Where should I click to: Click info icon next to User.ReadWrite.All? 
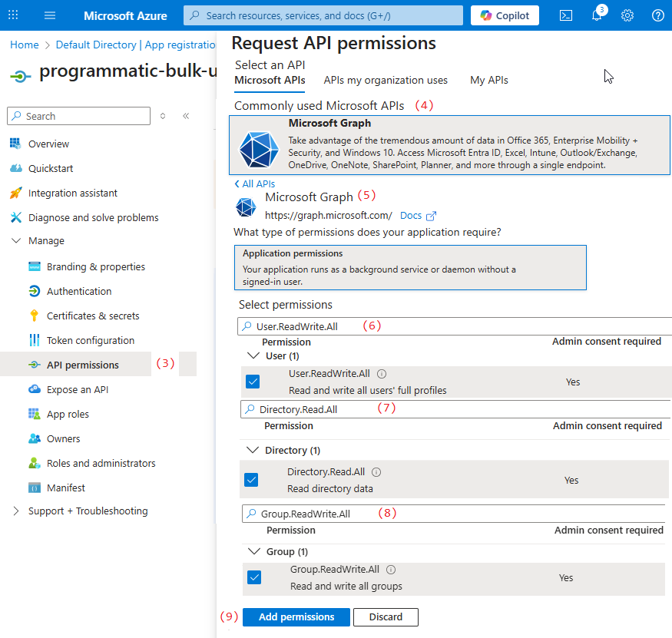(x=382, y=374)
